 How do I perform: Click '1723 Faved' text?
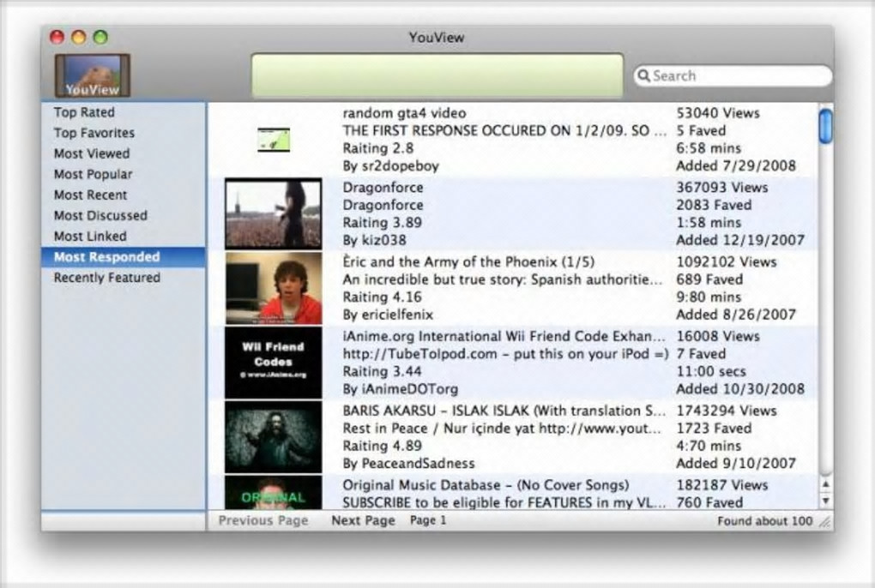coord(714,429)
